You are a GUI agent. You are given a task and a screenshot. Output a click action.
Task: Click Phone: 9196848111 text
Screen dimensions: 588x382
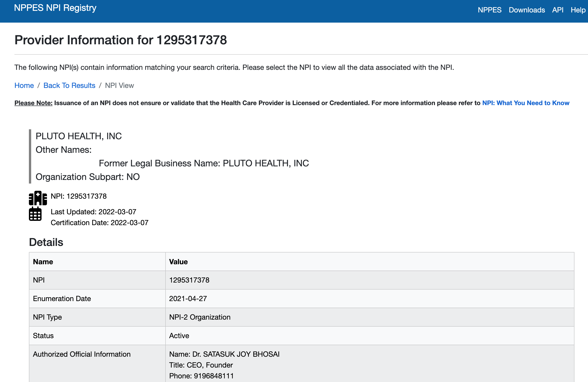tap(201, 376)
